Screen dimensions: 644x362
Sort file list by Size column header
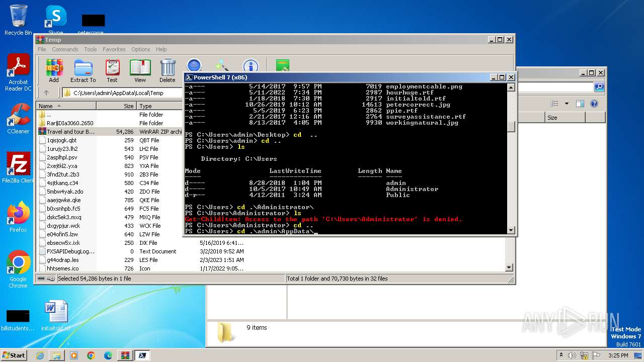tap(117, 106)
